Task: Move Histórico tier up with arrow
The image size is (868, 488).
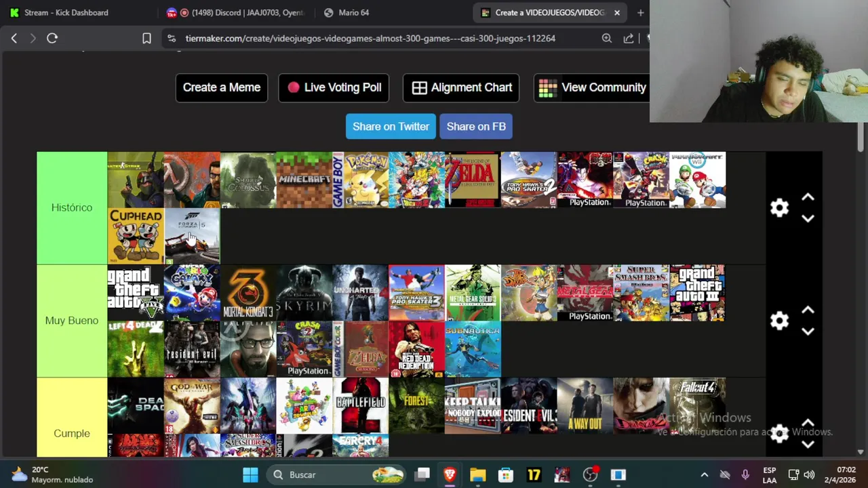Action: pyautogui.click(x=808, y=197)
